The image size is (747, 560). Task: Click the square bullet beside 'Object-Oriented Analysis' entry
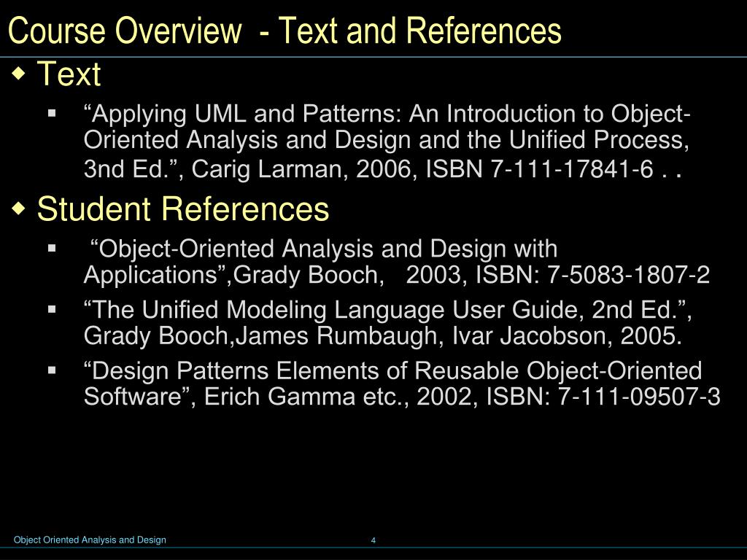pyautogui.click(x=52, y=248)
